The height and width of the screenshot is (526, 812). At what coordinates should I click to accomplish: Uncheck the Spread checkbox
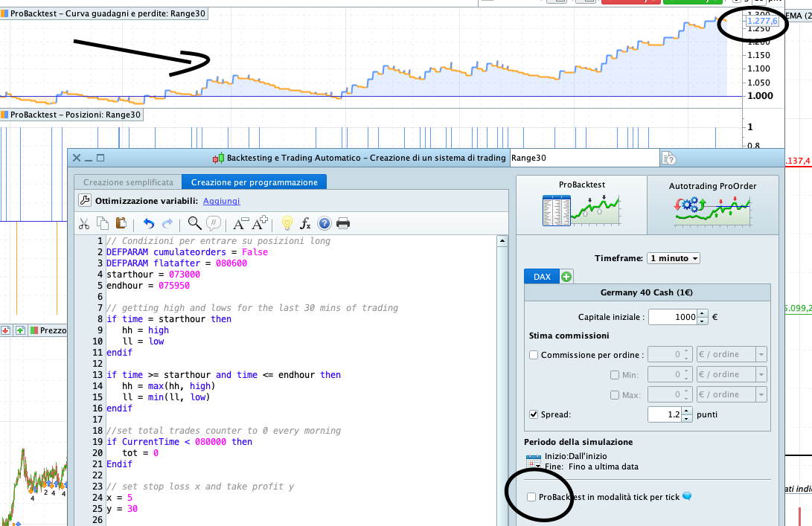(x=534, y=414)
